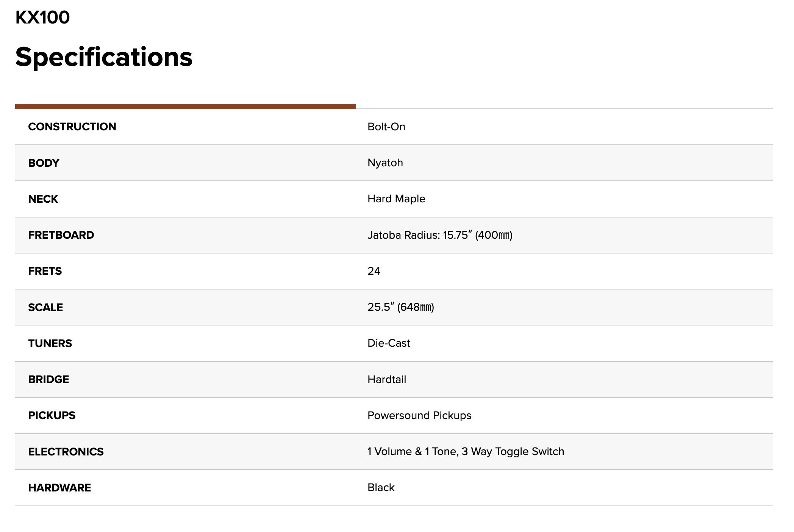This screenshot has width=794, height=532.
Task: Select the Nyatoh body value
Action: 385,163
